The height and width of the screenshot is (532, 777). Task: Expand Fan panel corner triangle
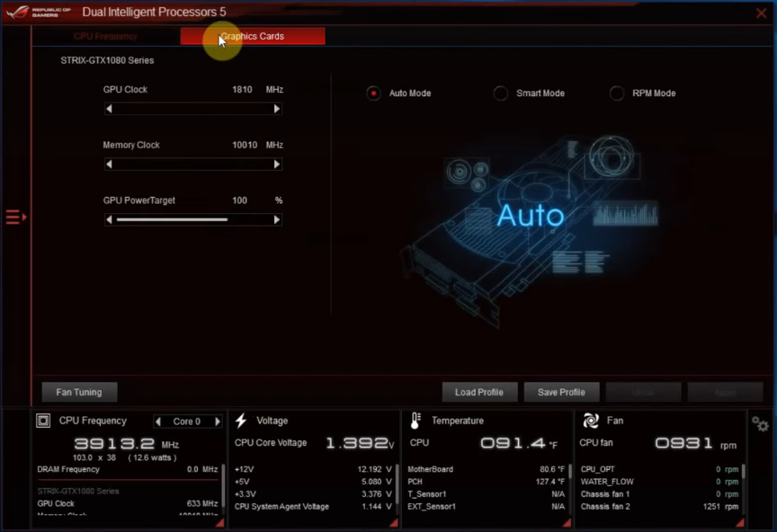point(740,523)
